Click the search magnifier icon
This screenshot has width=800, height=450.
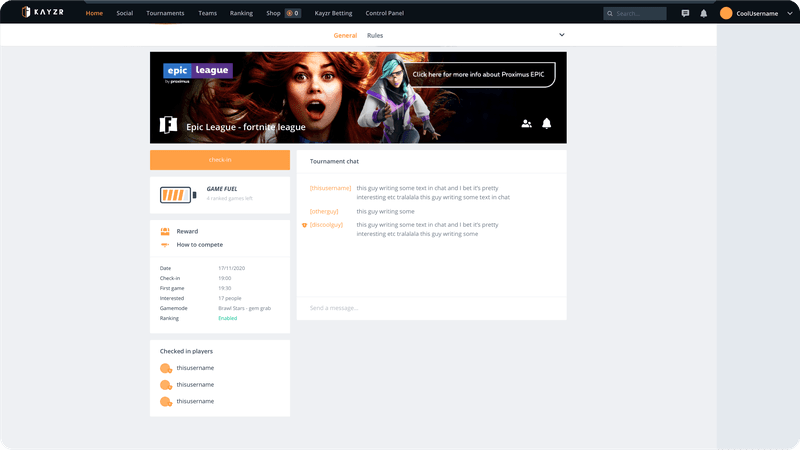[x=610, y=14]
